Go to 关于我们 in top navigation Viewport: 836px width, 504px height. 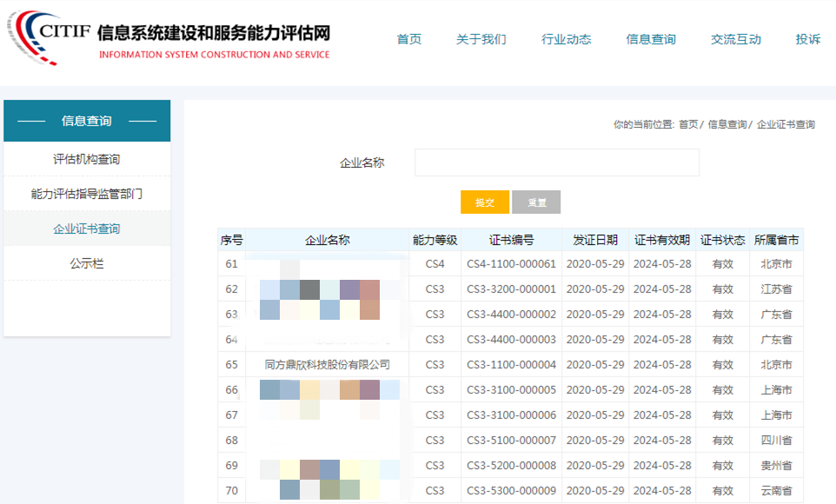pyautogui.click(x=481, y=39)
